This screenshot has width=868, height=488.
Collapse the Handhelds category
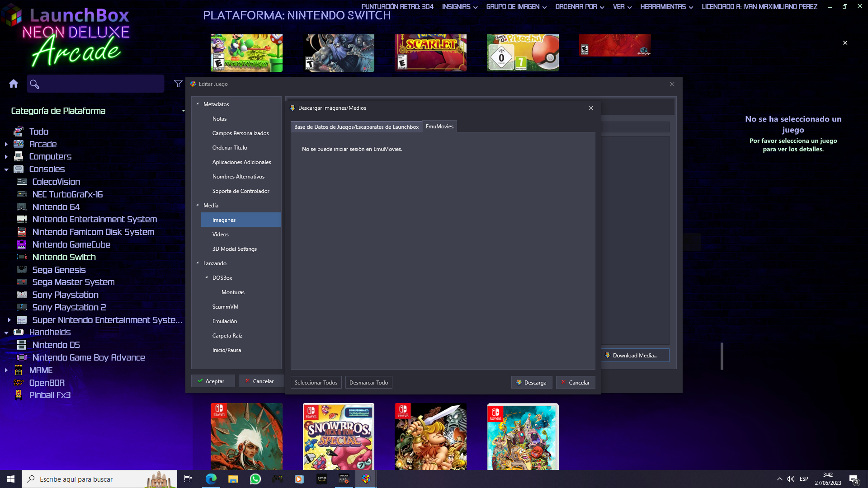click(6, 333)
